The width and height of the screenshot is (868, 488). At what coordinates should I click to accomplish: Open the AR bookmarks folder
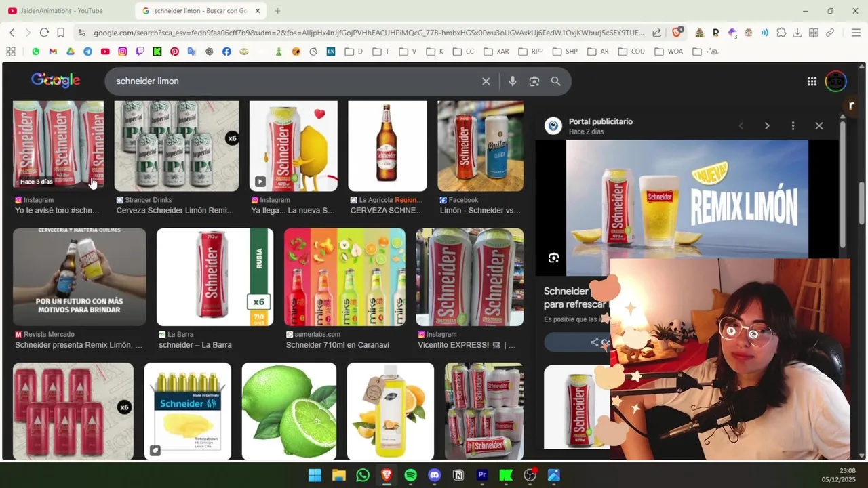coord(598,52)
